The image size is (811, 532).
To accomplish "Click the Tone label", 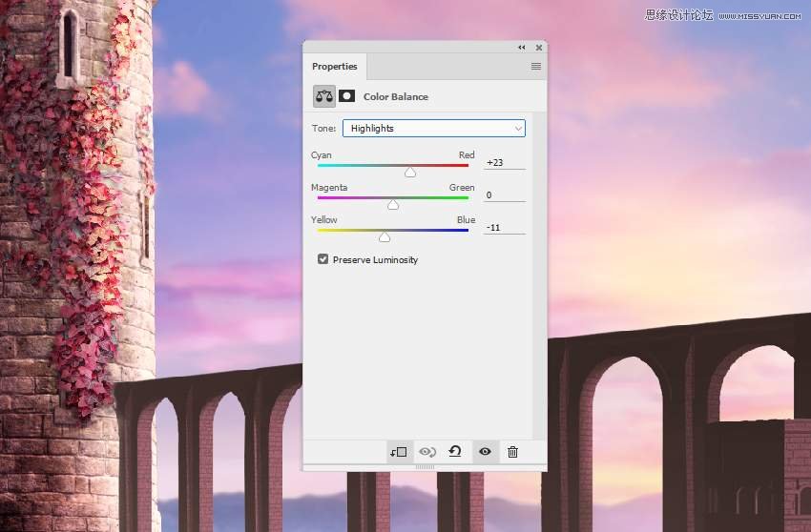I will pyautogui.click(x=323, y=128).
